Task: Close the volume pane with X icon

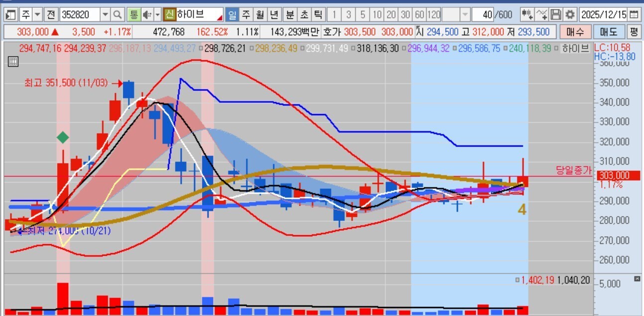Action: click(637, 279)
